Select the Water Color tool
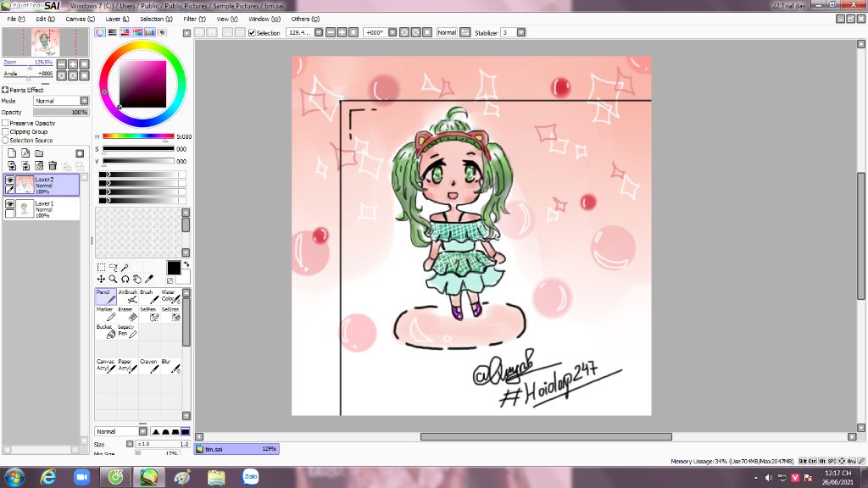The width and height of the screenshot is (868, 488). [170, 297]
